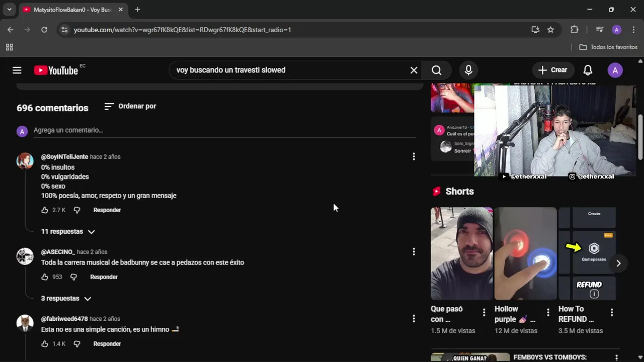Viewport: 644px width, 362px height.
Task: Click @SoyINTeliJente profile picture
Action: [x=25, y=161]
